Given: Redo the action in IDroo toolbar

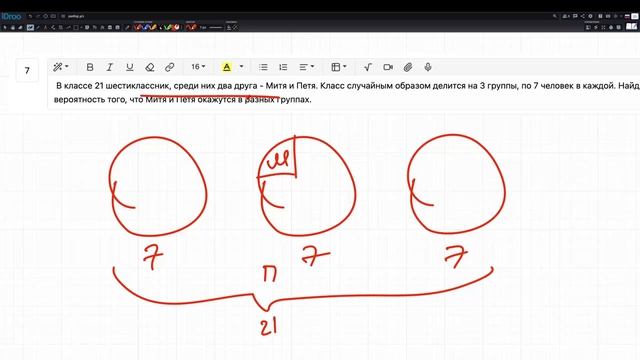Looking at the screenshot, I should pyautogui.click(x=38, y=16).
